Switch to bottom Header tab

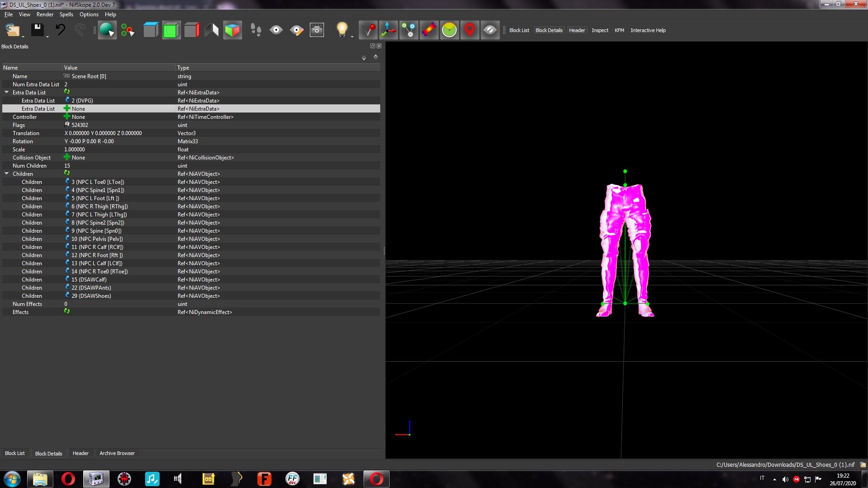click(x=80, y=453)
